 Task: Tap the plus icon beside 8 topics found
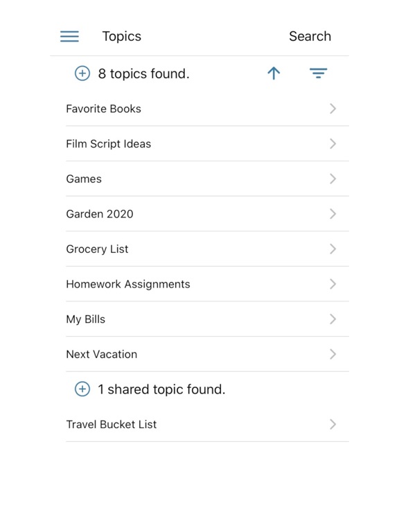82,73
